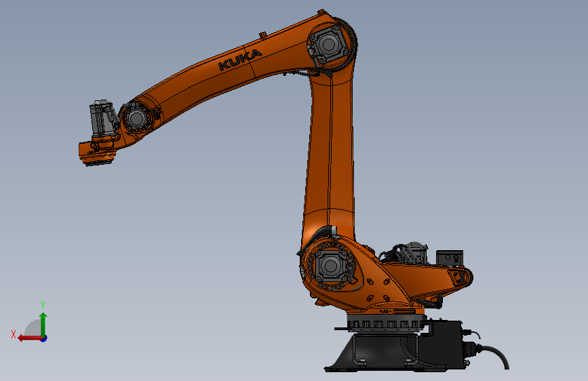Select the elbow joint motor cover at top
This screenshot has width=588, height=381.
329,45
